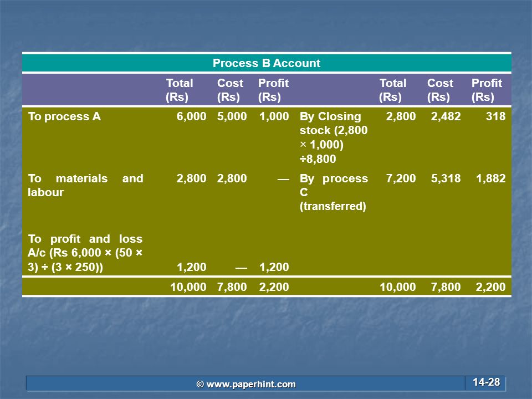
Task: Click the left-side 10,000 grand total
Action: coord(188,287)
